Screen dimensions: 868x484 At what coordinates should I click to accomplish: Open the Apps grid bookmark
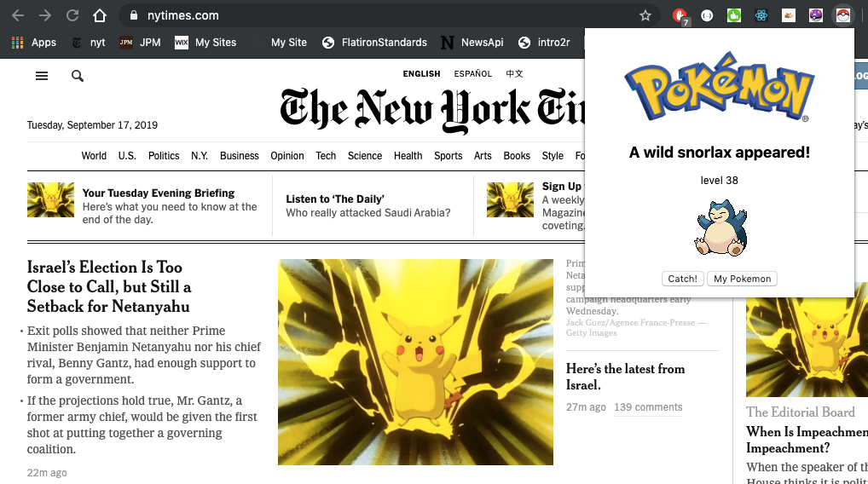(34, 43)
